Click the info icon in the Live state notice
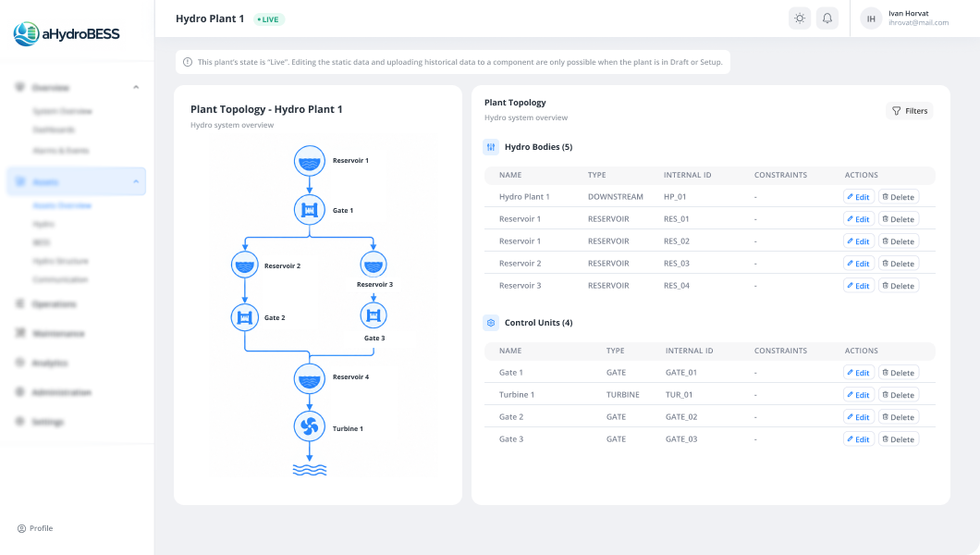 pyautogui.click(x=188, y=62)
